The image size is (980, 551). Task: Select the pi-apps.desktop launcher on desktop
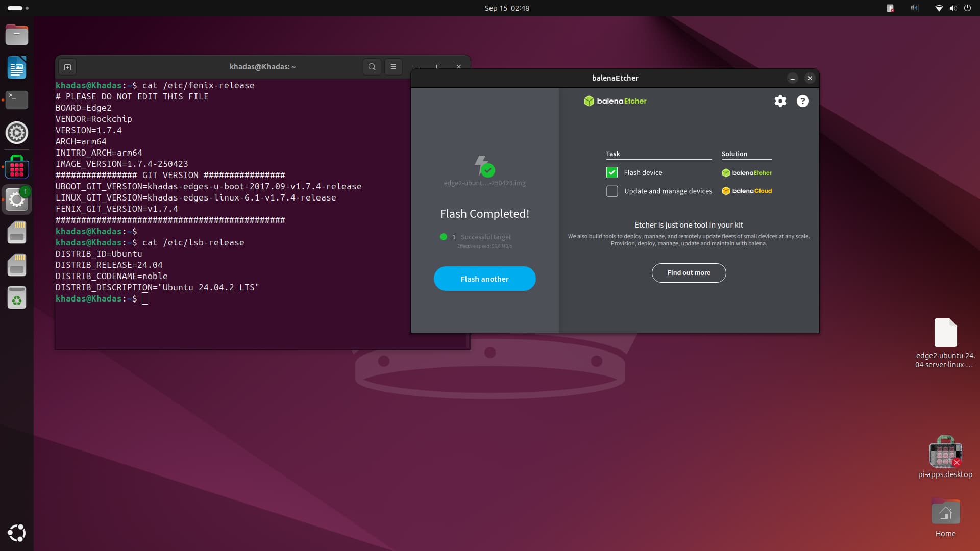click(945, 457)
